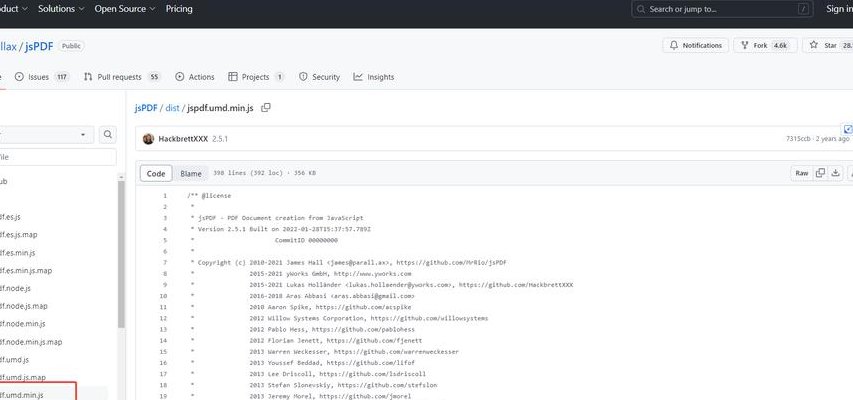Image resolution: width=853 pixels, height=400 pixels.
Task: Open the Issues tab
Action: point(42,77)
